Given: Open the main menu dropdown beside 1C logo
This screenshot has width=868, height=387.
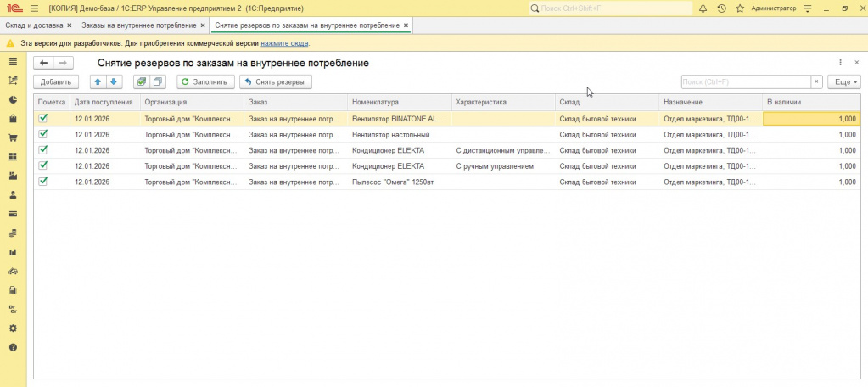Looking at the screenshot, I should (34, 8).
